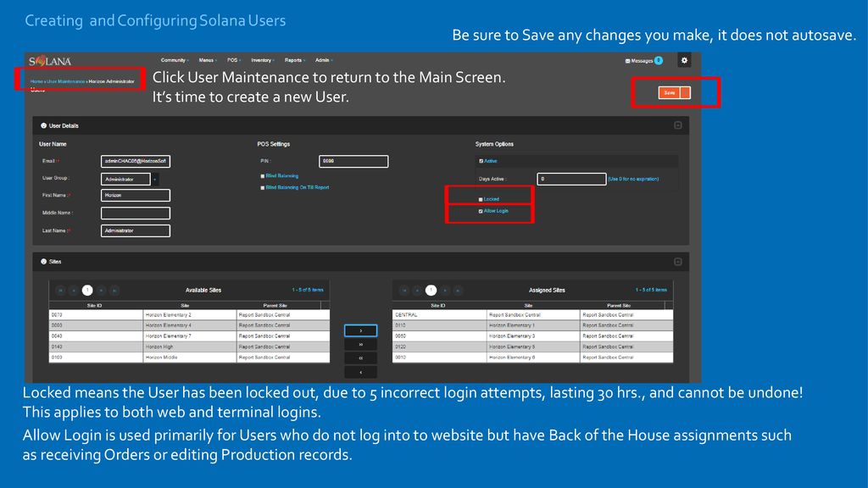This screenshot has height=488, width=868.
Task: Enable Blind Balancing checkbox
Action: point(263,176)
